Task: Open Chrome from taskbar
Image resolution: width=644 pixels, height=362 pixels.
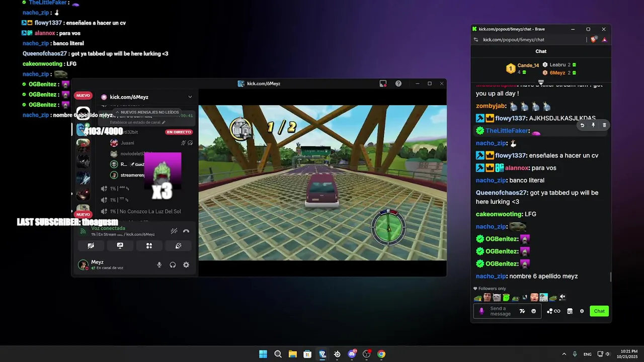Action: [381, 354]
